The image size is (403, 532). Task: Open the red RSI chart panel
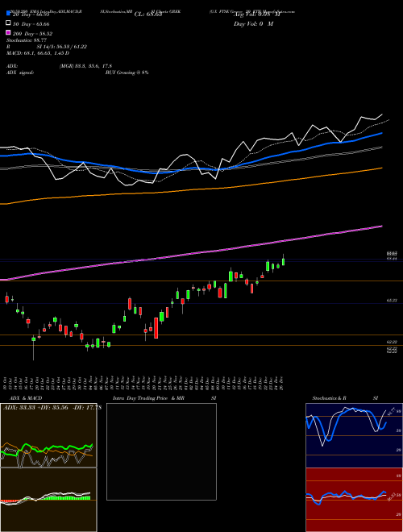tap(354, 500)
